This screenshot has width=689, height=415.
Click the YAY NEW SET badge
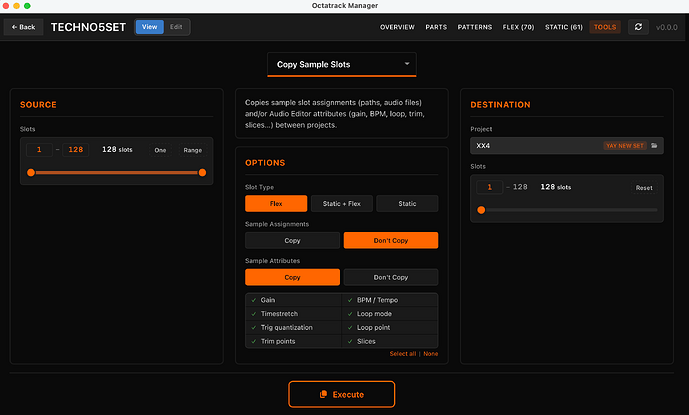(x=625, y=146)
